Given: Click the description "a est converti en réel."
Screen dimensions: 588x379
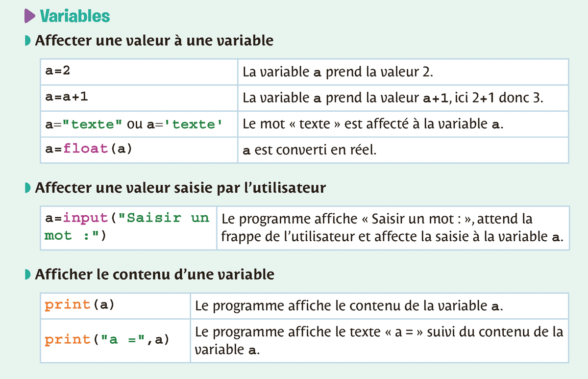Looking at the screenshot, I should [x=310, y=150].
